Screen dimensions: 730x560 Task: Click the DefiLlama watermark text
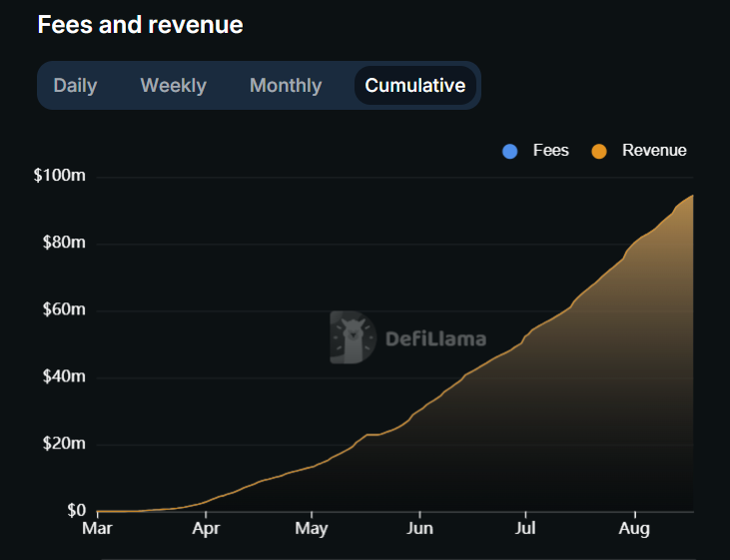tap(435, 339)
